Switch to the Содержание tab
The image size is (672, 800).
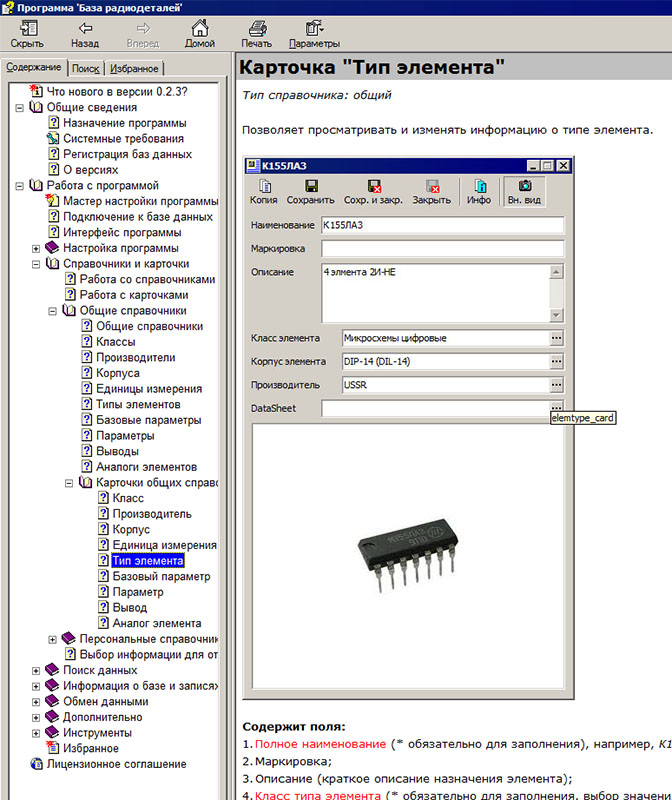coord(34,67)
